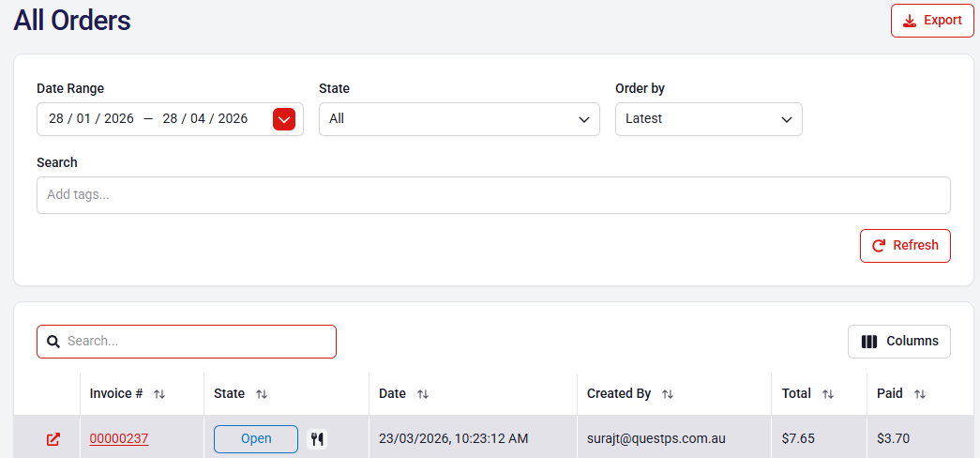980x458 pixels.
Task: Open the Order by dropdown showing Latest
Action: pyautogui.click(x=709, y=119)
